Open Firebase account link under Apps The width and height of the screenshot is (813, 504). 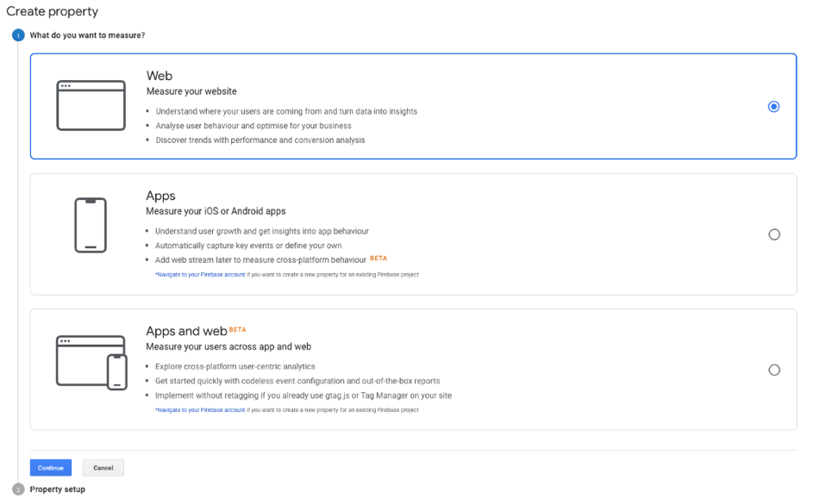tap(200, 274)
